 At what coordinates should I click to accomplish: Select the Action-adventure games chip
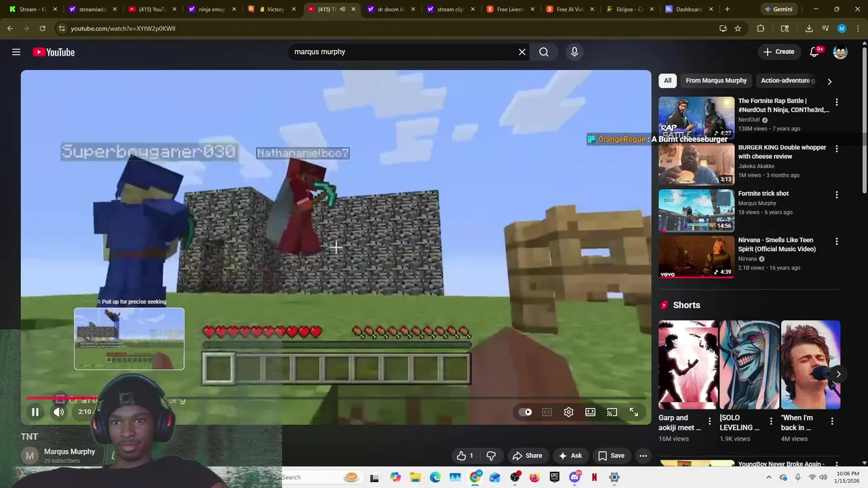pyautogui.click(x=787, y=81)
